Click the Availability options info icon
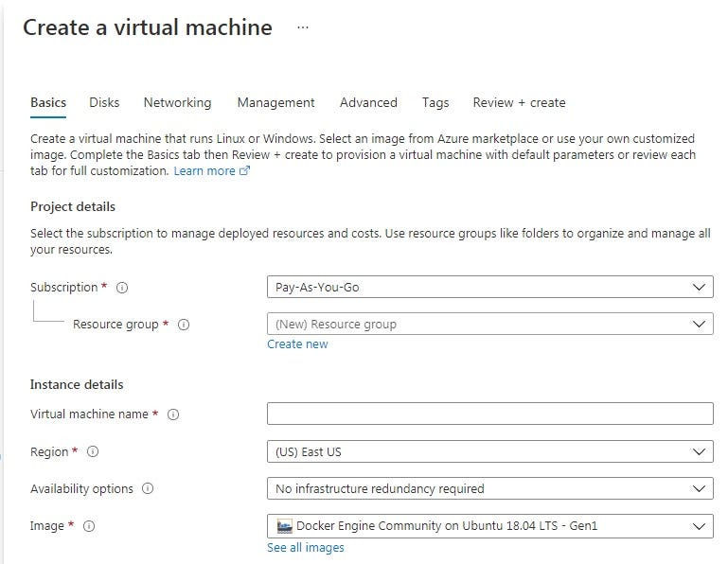728x564 pixels. point(148,489)
